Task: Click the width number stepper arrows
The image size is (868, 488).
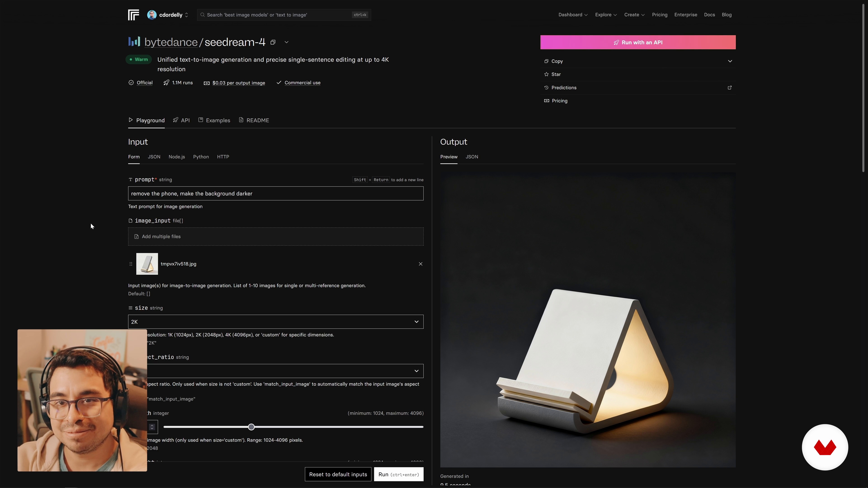Action: pos(152,427)
